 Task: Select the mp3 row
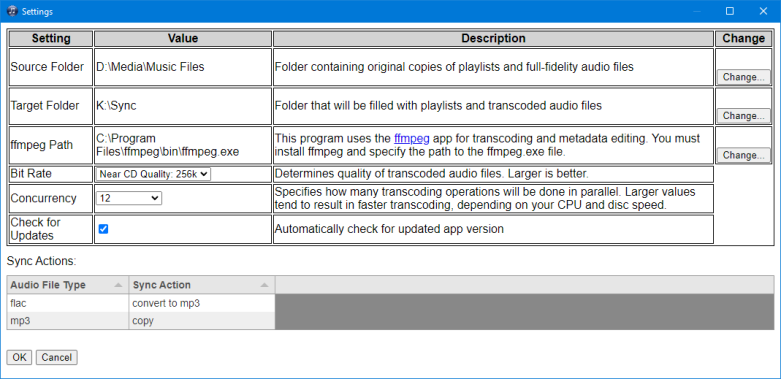click(x=141, y=321)
